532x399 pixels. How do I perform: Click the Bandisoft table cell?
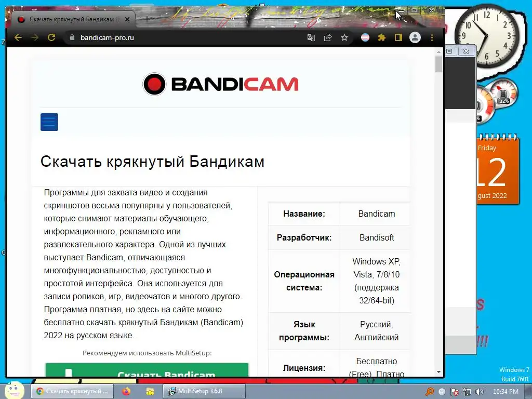[377, 237]
